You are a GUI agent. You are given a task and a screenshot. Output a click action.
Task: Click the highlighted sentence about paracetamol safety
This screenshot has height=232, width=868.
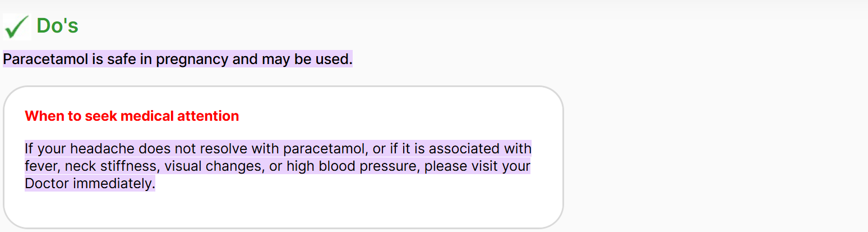click(x=178, y=59)
